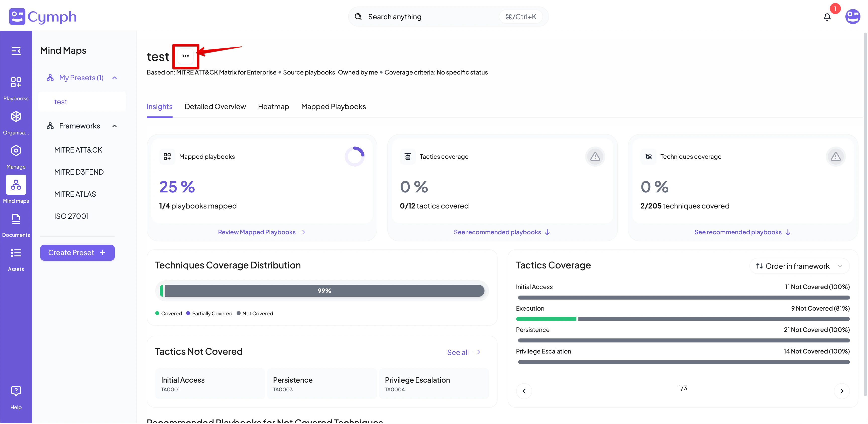This screenshot has height=424, width=868.
Task: Click the '2/205 techniques covered' text
Action: pos(685,206)
